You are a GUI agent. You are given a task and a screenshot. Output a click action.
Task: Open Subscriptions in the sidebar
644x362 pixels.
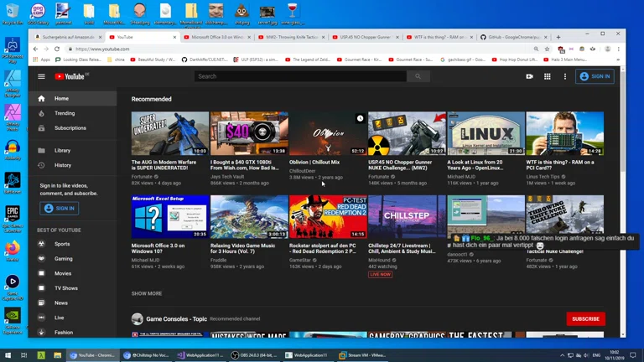(x=73, y=128)
